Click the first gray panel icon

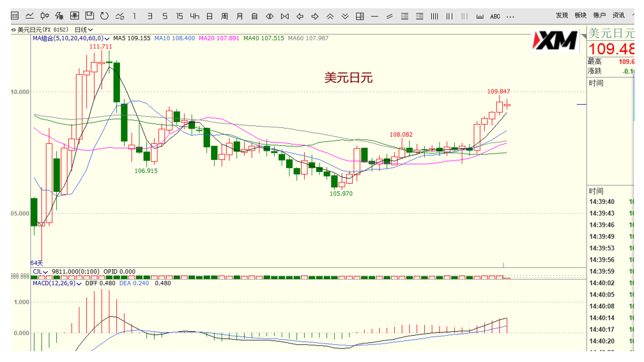click(404, 17)
